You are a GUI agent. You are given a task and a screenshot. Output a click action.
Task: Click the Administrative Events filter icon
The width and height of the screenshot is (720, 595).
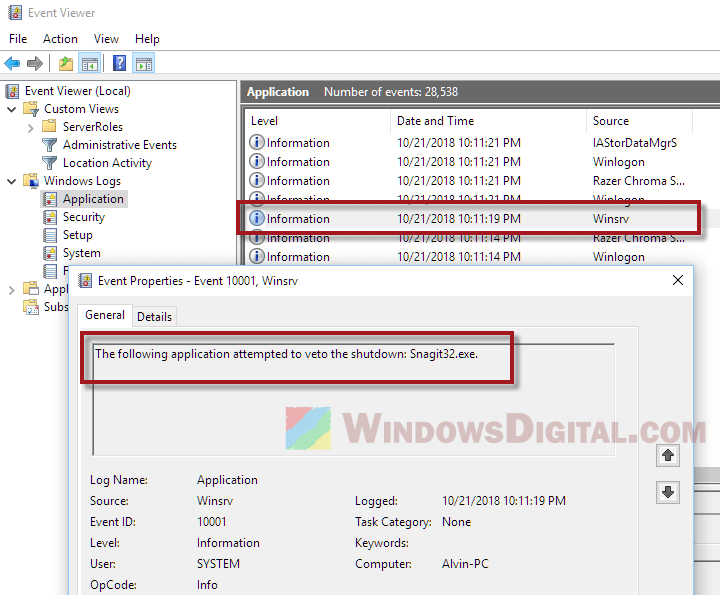click(x=50, y=145)
